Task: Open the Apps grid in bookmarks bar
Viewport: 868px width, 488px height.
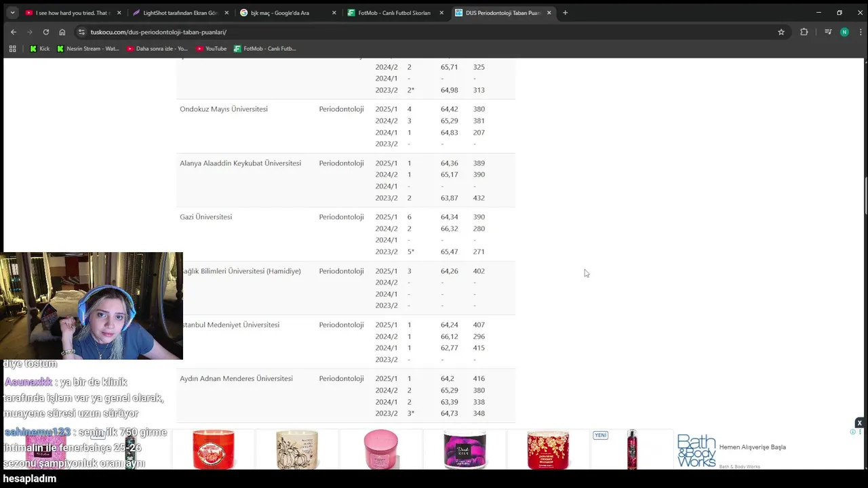Action: (12, 49)
